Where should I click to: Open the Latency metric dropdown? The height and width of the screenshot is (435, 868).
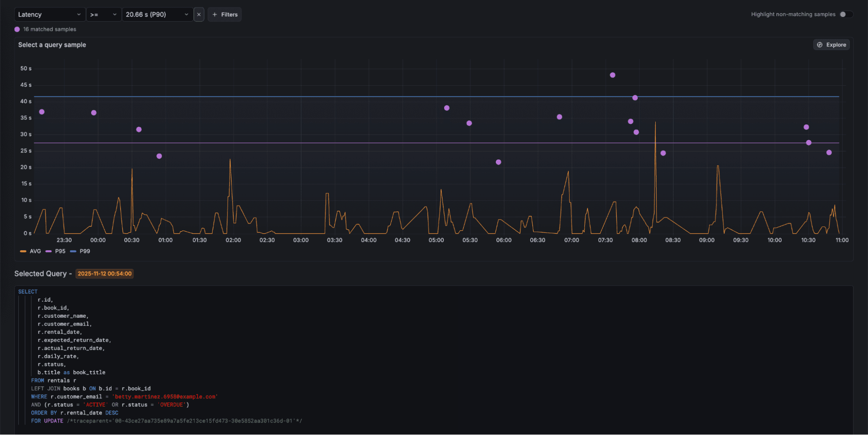pos(50,14)
